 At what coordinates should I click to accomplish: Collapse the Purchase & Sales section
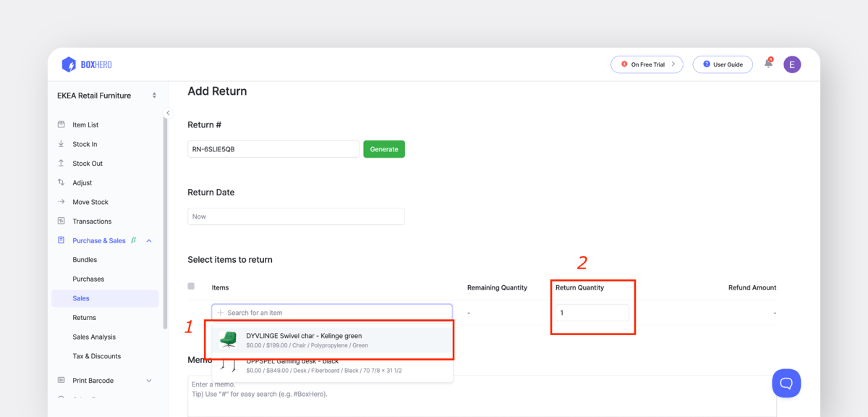[149, 240]
